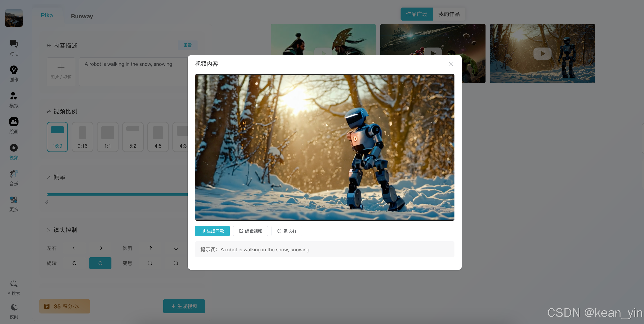Viewport: 644px width, 324px height.
Task: Select the 4:5 video ratio
Action: pos(158,137)
